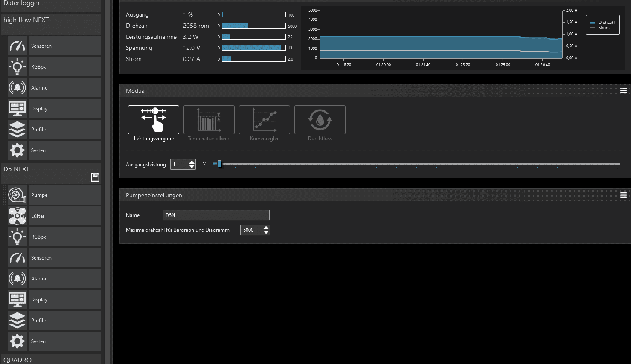Click the Drehzahl legend entry in chart
This screenshot has height=364, width=631.
pyautogui.click(x=603, y=23)
